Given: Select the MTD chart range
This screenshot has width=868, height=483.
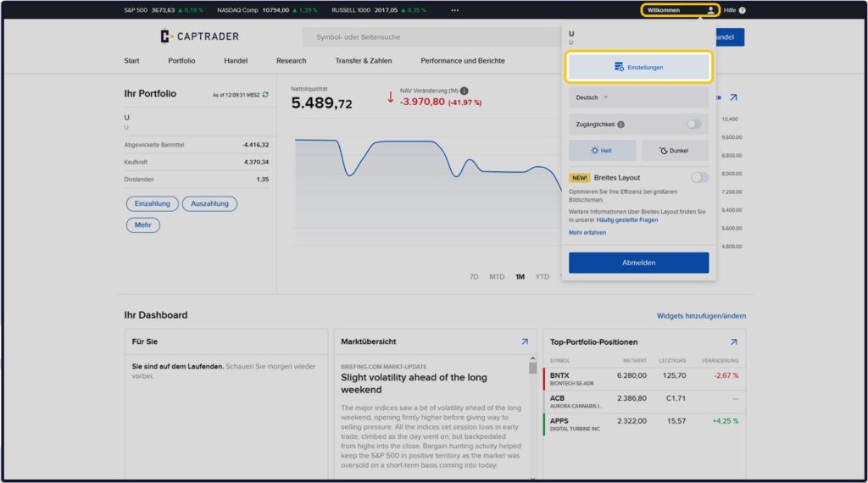Looking at the screenshot, I should coord(497,276).
